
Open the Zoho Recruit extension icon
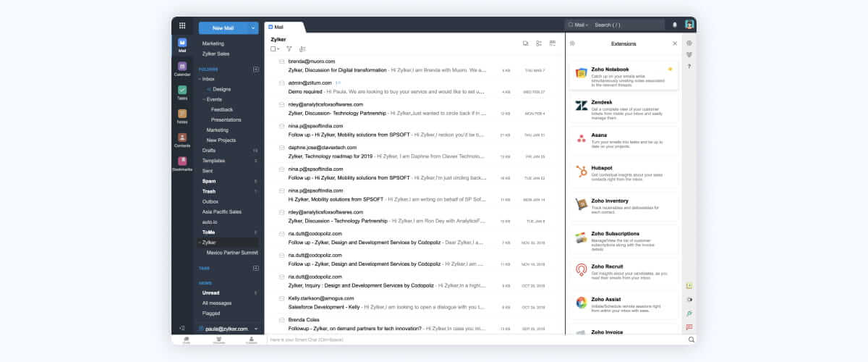581,270
